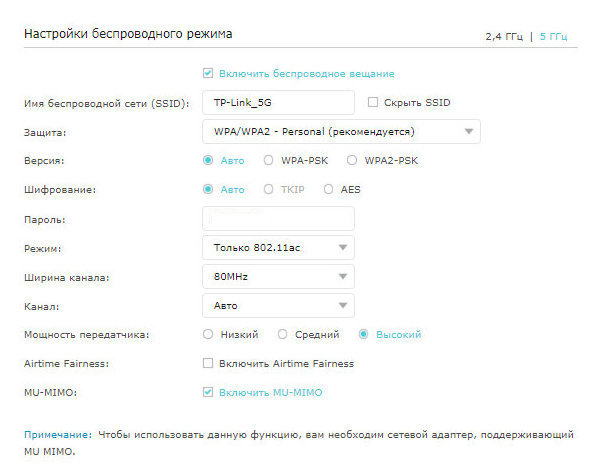The image size is (592, 469).
Task: Select Авто radio for Версия
Action: coord(208,160)
